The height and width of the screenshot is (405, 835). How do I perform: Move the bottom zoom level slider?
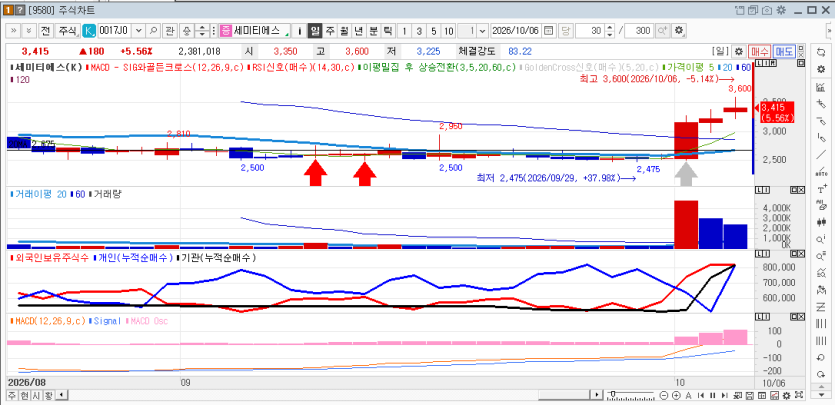(x=613, y=395)
